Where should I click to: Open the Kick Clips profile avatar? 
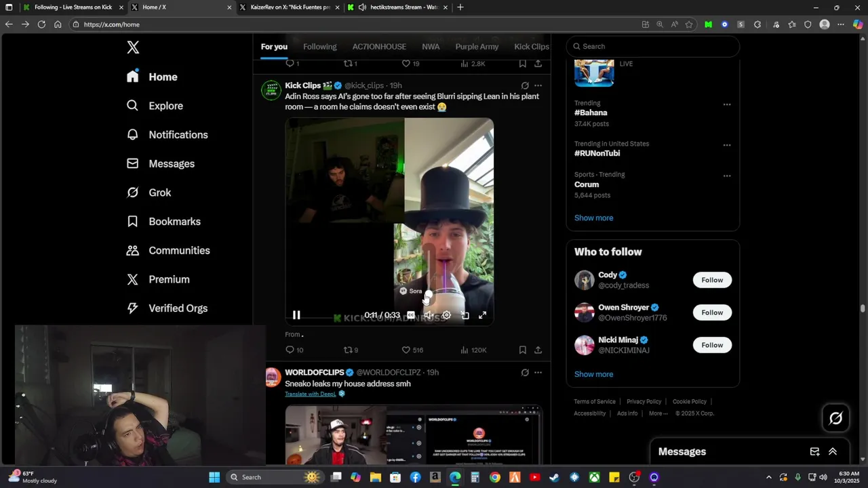pyautogui.click(x=271, y=91)
